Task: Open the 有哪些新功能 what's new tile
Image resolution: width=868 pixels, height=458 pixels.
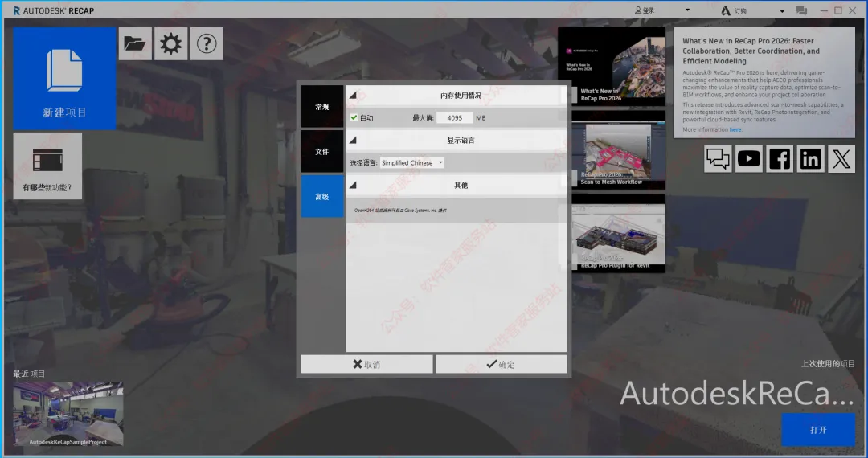Action: [47, 166]
